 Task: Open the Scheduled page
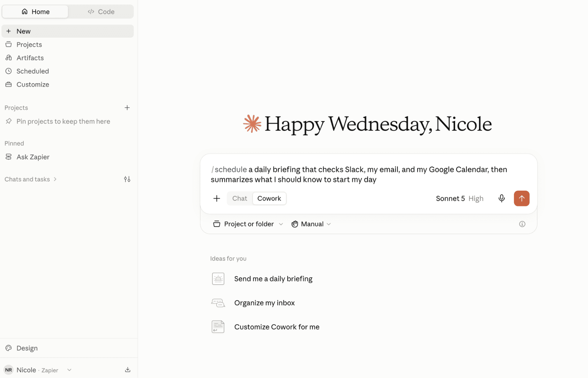67,71
